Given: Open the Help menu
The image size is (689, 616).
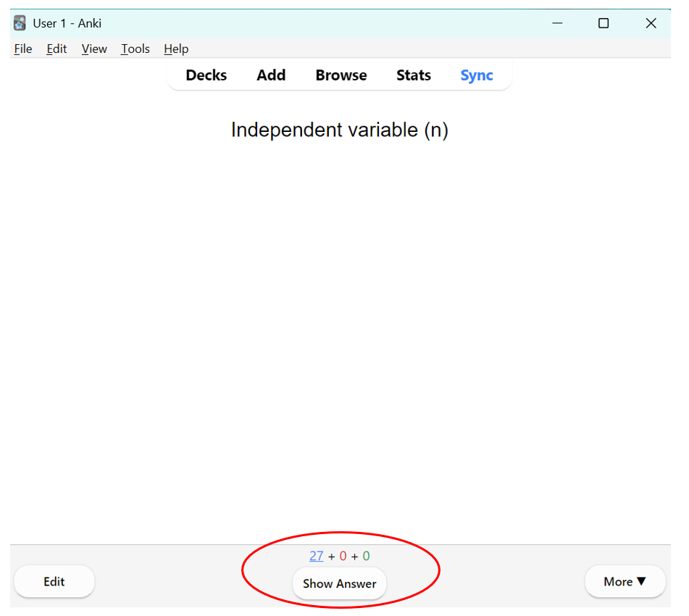Looking at the screenshot, I should (176, 49).
